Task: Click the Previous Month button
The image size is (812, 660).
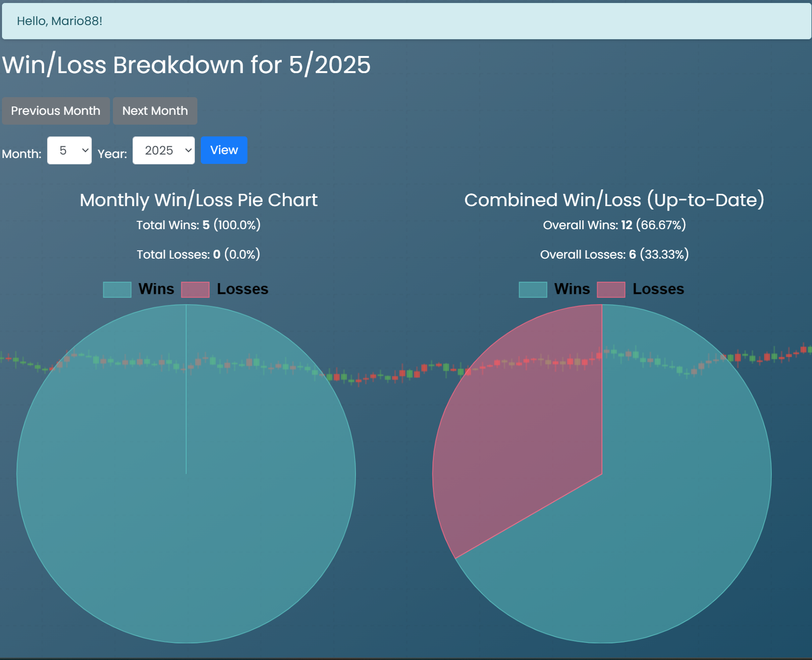Action: click(55, 111)
